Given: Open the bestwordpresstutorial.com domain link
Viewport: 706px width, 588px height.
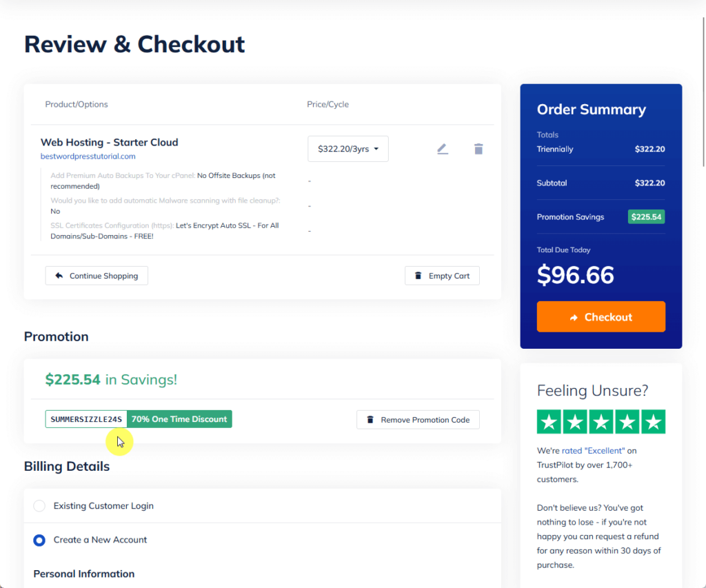Looking at the screenshot, I should [88, 156].
